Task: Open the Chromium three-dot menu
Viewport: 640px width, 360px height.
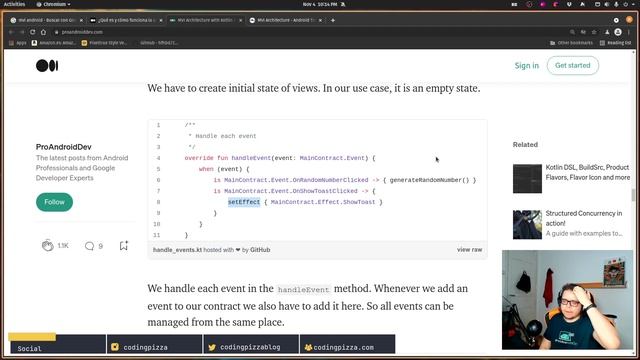Action: tap(629, 32)
